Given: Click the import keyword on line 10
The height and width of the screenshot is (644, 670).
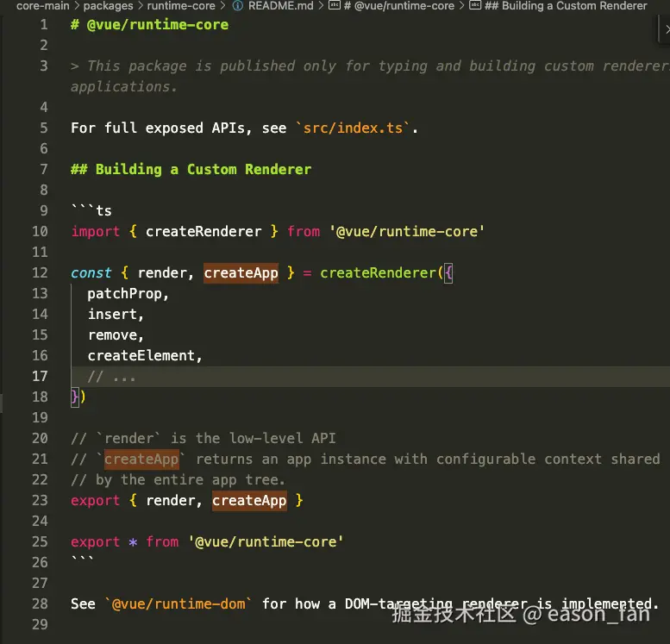Looking at the screenshot, I should (x=96, y=231).
